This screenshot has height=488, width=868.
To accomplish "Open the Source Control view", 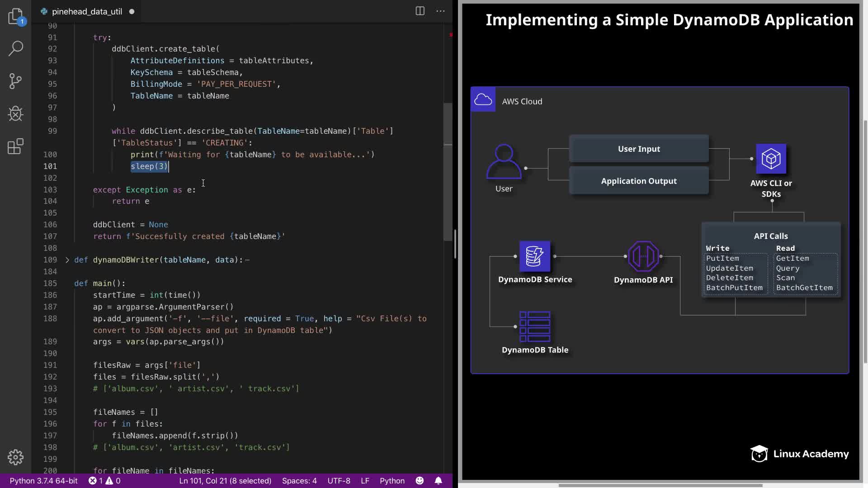I will (16, 81).
